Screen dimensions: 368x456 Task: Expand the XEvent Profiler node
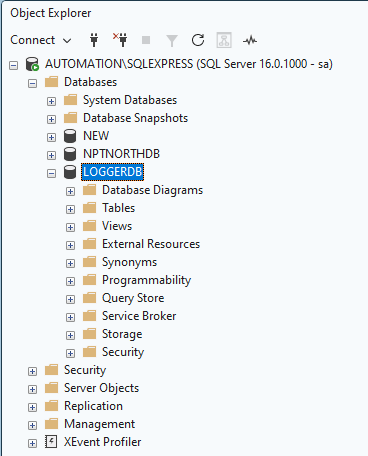(32, 443)
